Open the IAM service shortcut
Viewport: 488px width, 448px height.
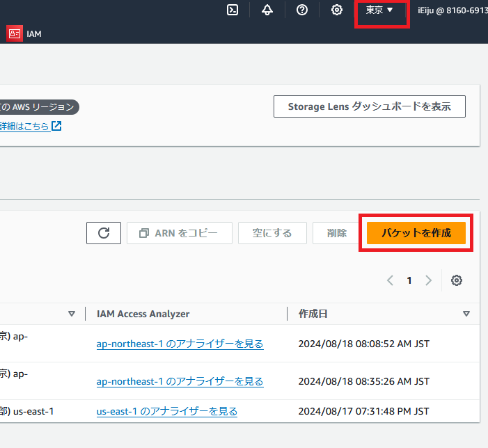[24, 33]
